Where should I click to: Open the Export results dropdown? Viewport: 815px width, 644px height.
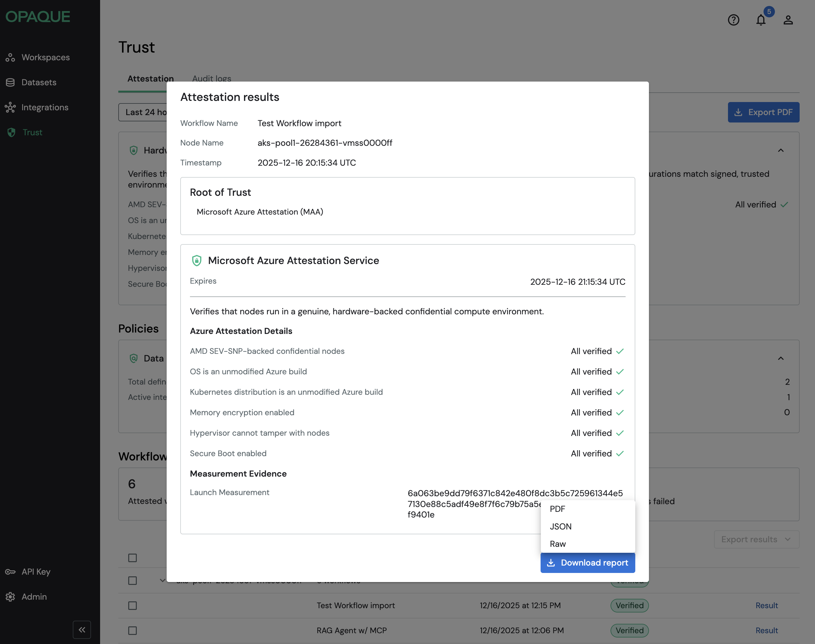756,539
